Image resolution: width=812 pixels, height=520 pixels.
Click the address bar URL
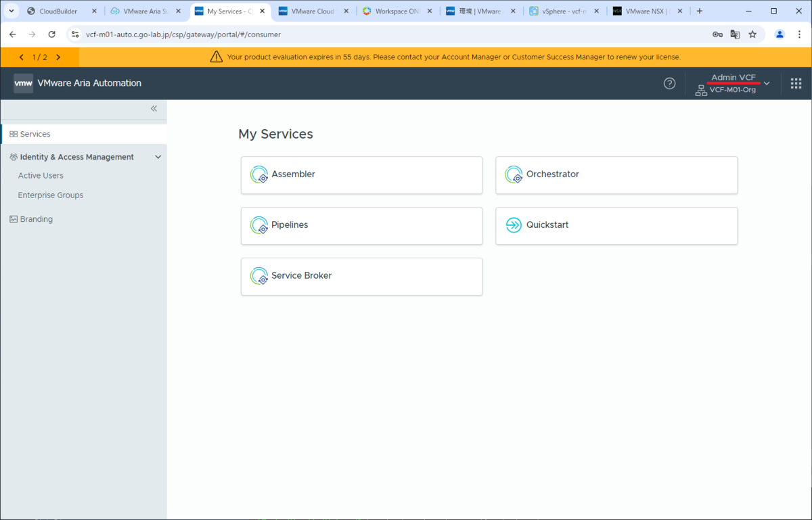[x=183, y=34]
